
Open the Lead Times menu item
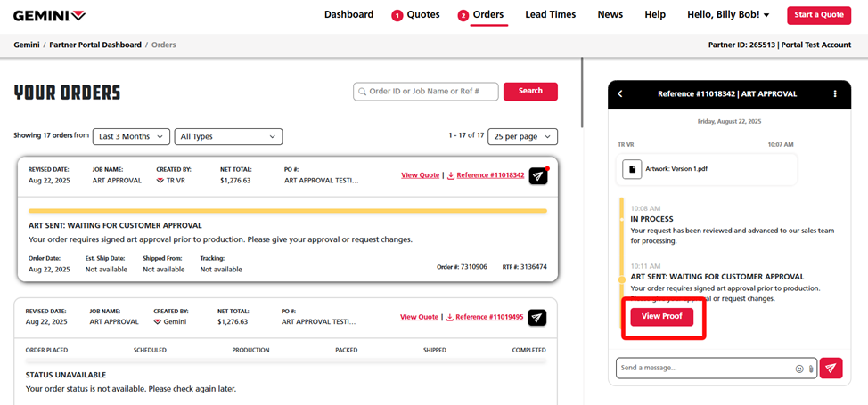click(550, 15)
